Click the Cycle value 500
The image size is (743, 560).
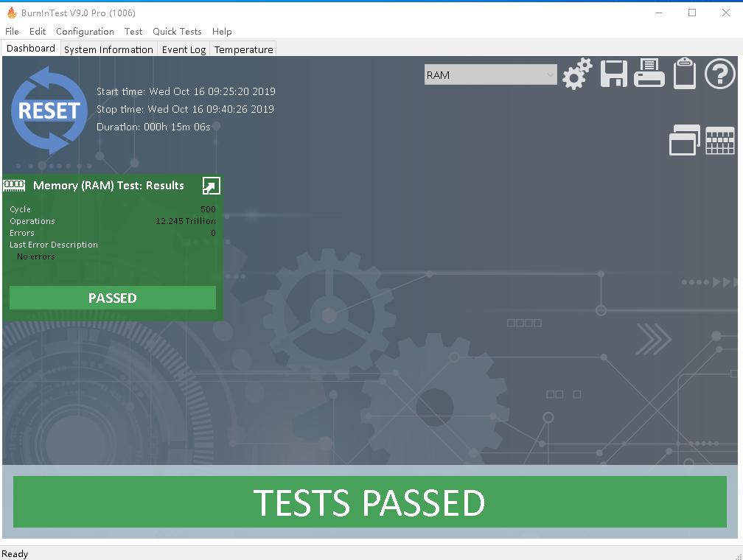(208, 209)
